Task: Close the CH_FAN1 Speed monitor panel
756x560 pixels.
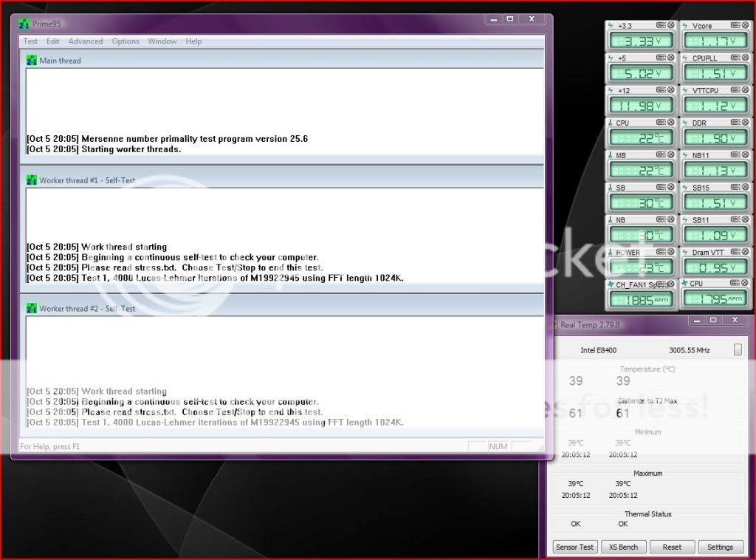Action: pos(670,284)
